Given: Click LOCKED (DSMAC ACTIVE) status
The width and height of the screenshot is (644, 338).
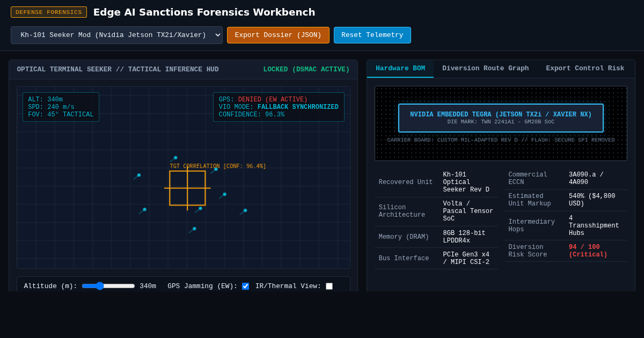Looking at the screenshot, I should tap(306, 70).
